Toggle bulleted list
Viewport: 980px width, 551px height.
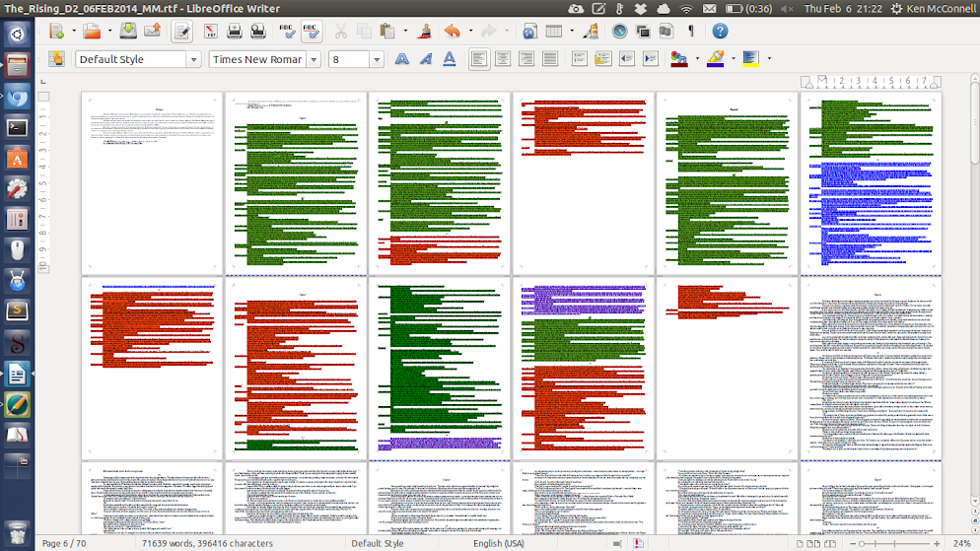click(603, 59)
